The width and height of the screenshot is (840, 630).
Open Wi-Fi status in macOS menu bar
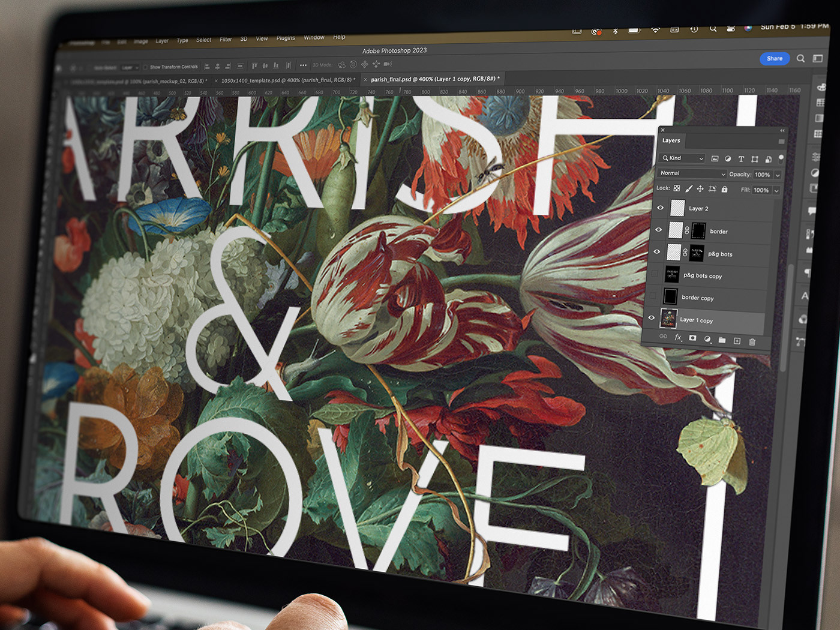click(x=655, y=29)
